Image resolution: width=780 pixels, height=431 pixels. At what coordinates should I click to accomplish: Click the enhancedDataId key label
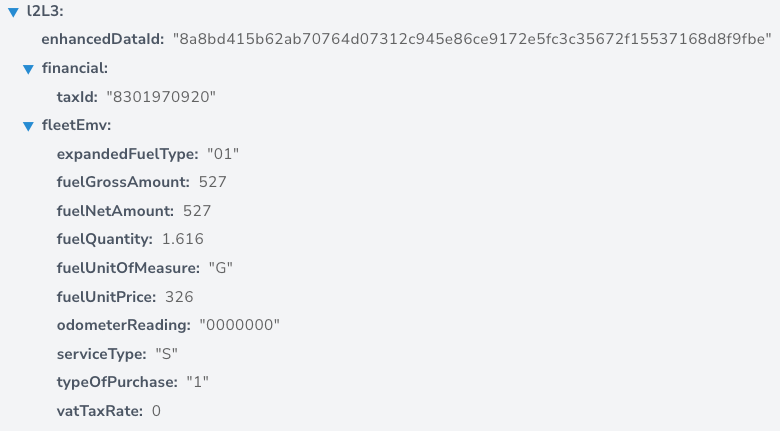click(x=102, y=39)
